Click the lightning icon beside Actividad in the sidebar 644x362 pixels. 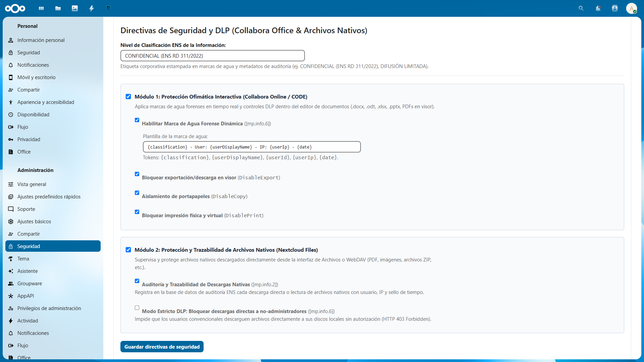11,321
